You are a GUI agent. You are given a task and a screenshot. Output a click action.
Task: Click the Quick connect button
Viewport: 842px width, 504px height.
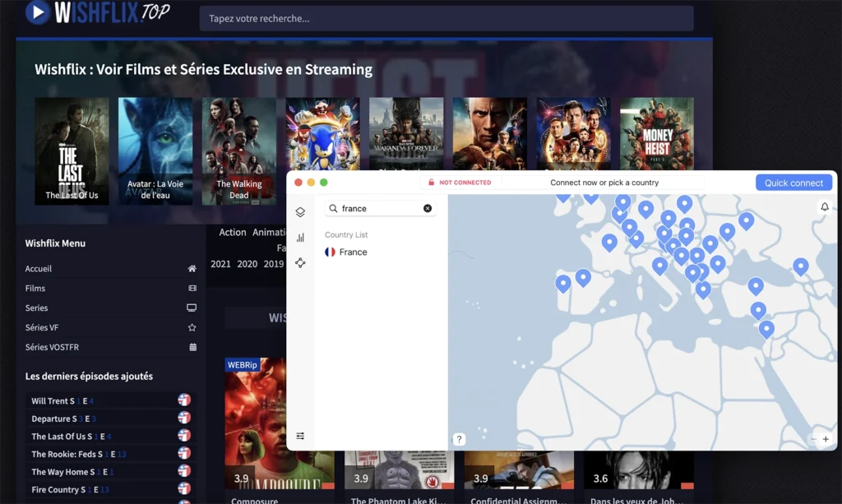[x=793, y=183]
